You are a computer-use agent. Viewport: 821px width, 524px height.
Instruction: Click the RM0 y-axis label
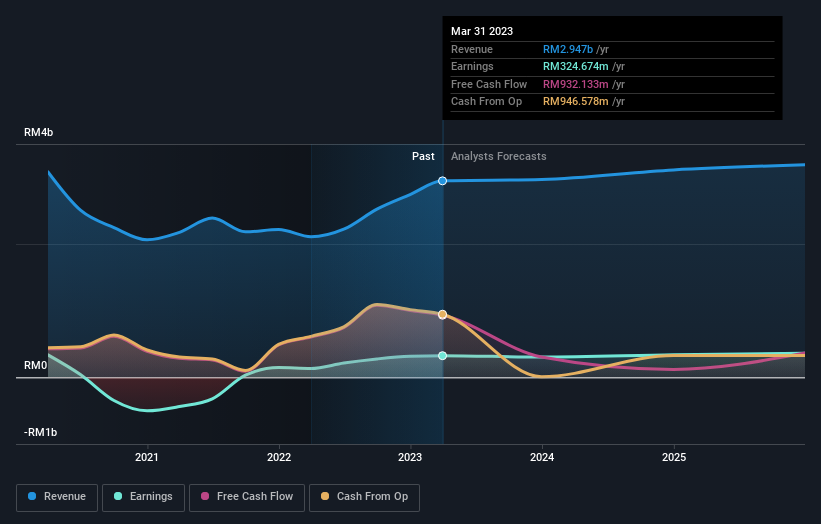(35, 365)
